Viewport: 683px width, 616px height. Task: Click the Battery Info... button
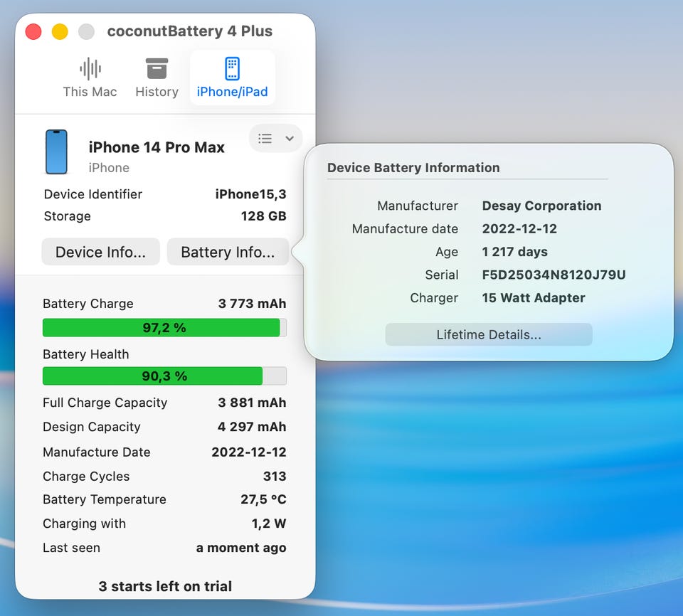[x=228, y=252]
